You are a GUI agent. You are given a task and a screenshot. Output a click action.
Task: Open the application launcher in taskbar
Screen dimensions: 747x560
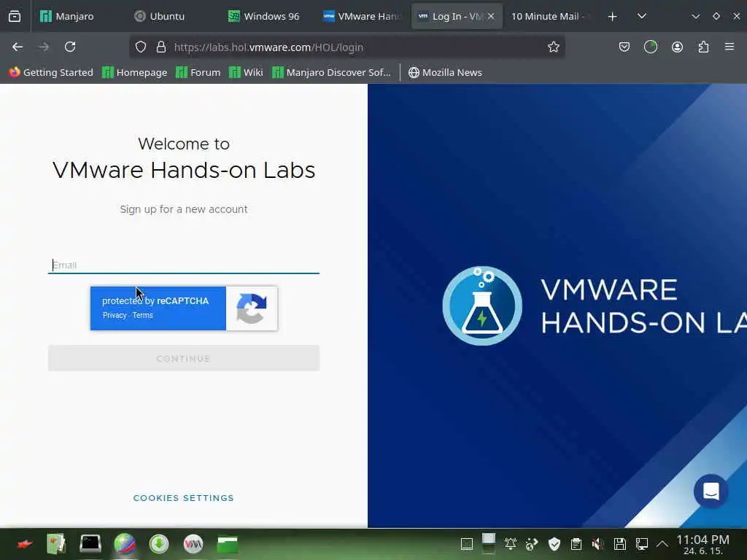[24, 544]
